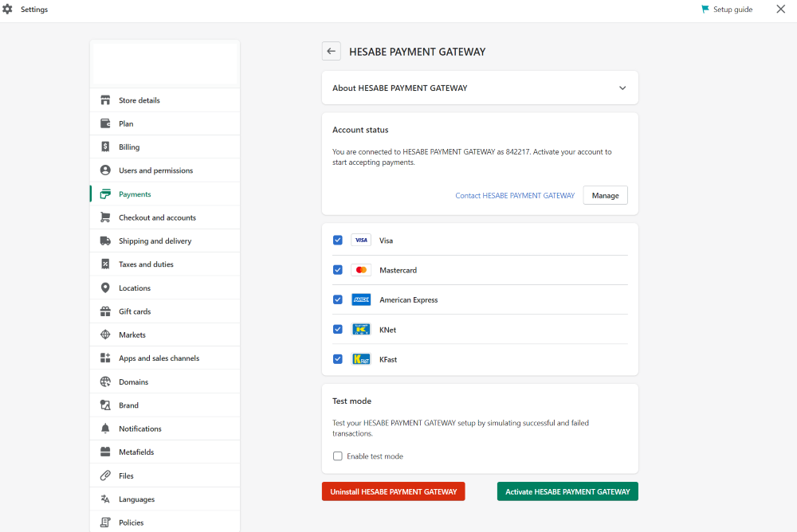
Task: Select the Notifications bell icon
Action: (x=105, y=428)
